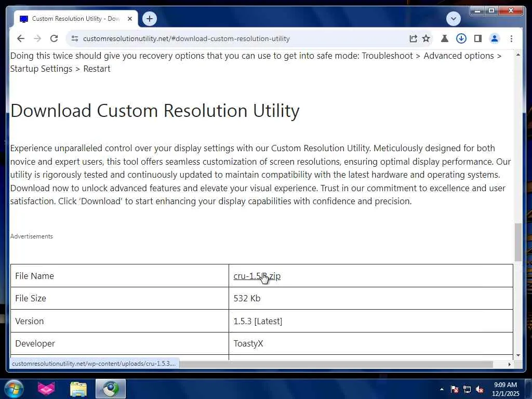Click the scroll down arrow
Viewport: 532px width, 399px height.
click(518, 355)
